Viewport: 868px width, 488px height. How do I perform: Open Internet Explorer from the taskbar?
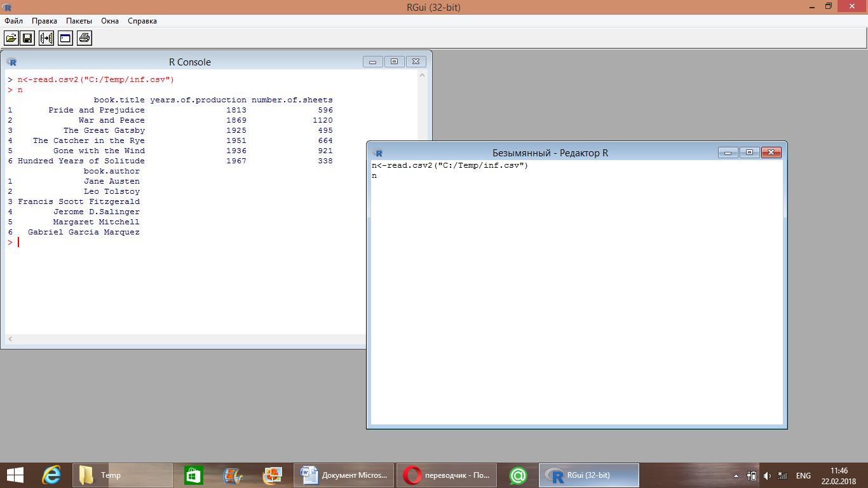pyautogui.click(x=51, y=475)
